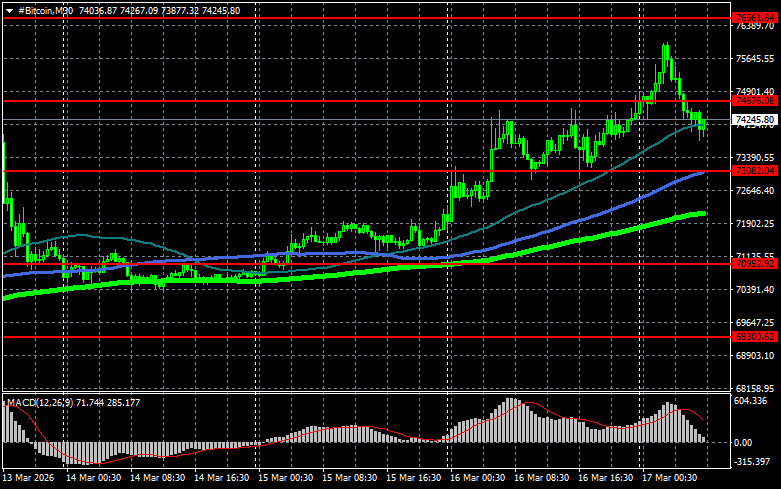
Task: Click the current price tag 74245.80 on axis
Action: click(755, 120)
